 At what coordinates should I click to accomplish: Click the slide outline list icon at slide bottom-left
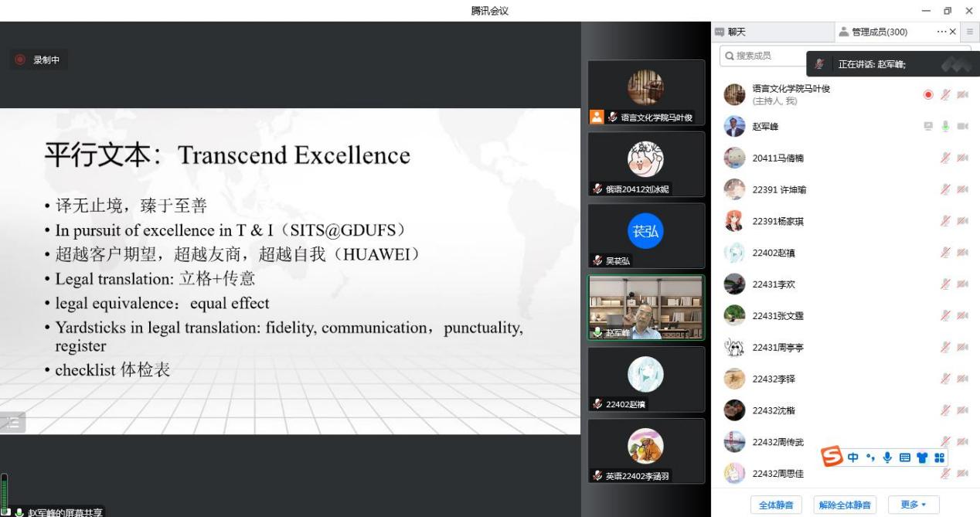13,422
